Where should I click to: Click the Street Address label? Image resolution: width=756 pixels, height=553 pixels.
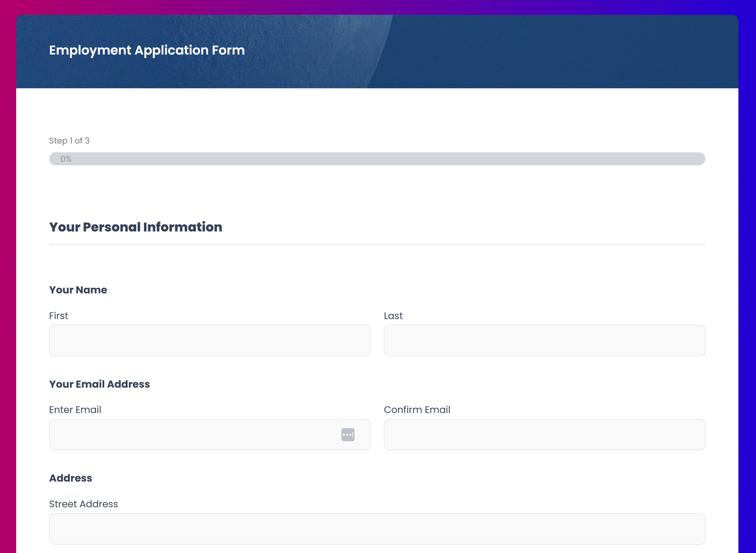(83, 503)
